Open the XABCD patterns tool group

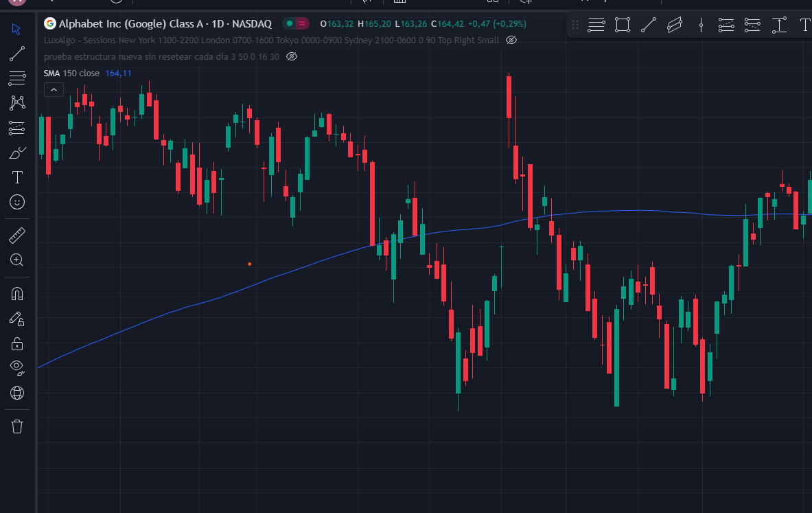pyautogui.click(x=17, y=102)
